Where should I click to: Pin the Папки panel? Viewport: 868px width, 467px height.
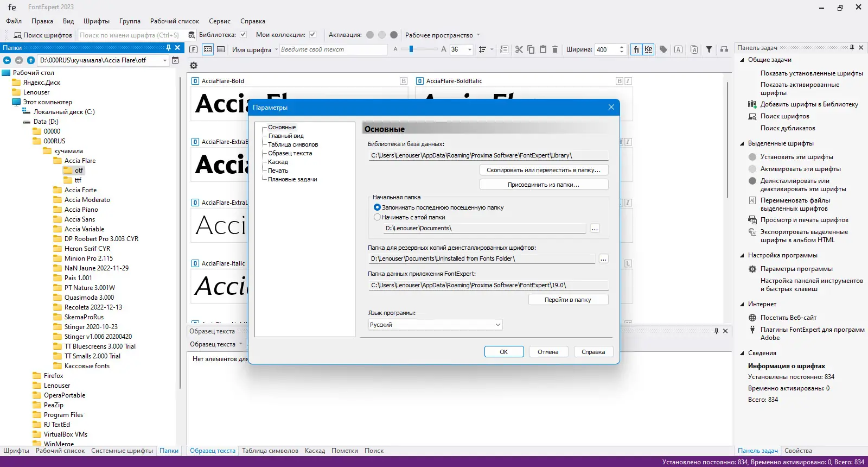tap(169, 48)
